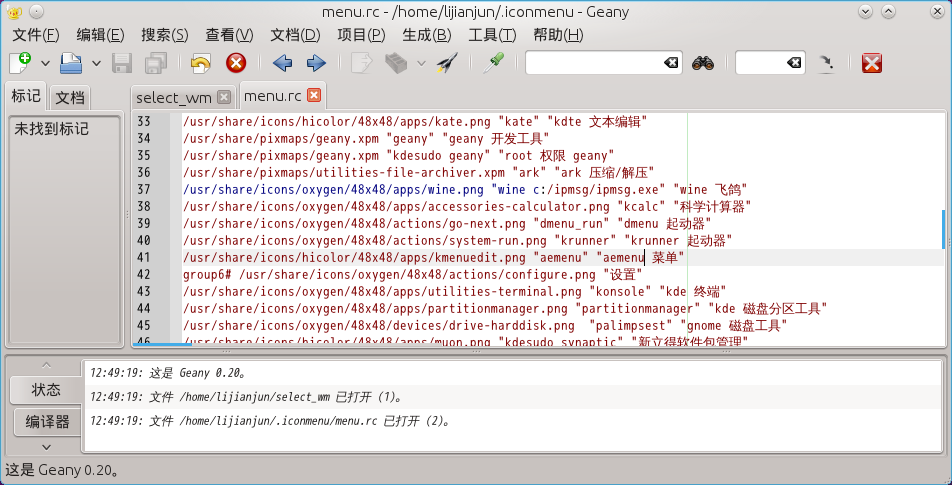Click the Build brick icon

[x=396, y=63]
